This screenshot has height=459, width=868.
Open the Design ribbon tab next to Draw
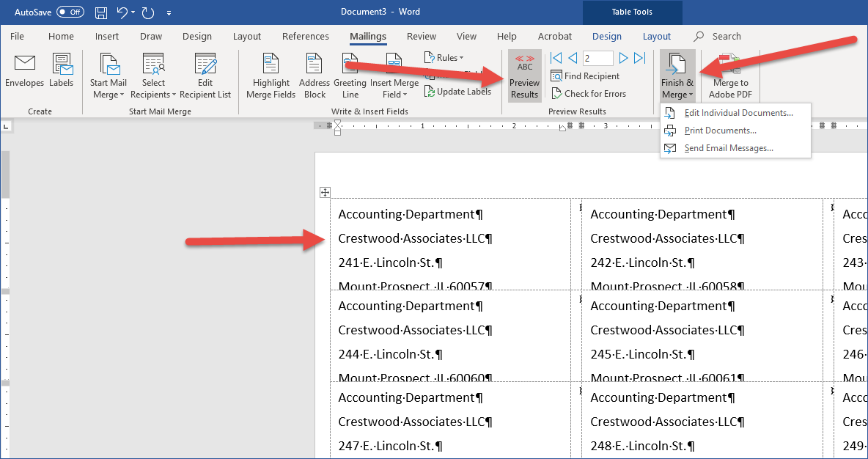click(197, 37)
